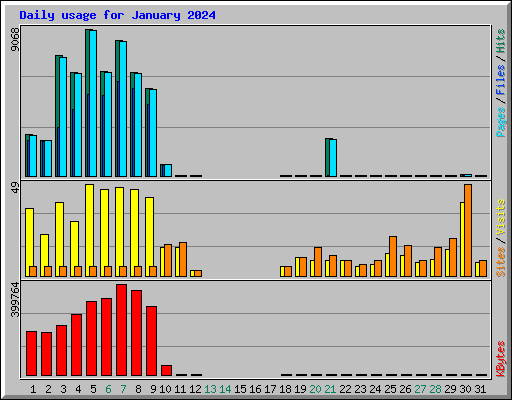Click the blue Files legend label
Viewport: 512px width, 400px height.
click(x=501, y=79)
